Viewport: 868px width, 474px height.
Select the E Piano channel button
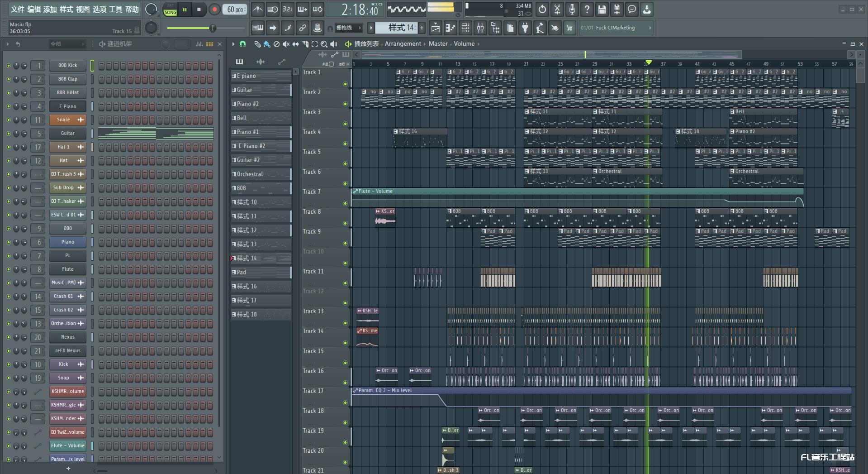[x=68, y=106]
